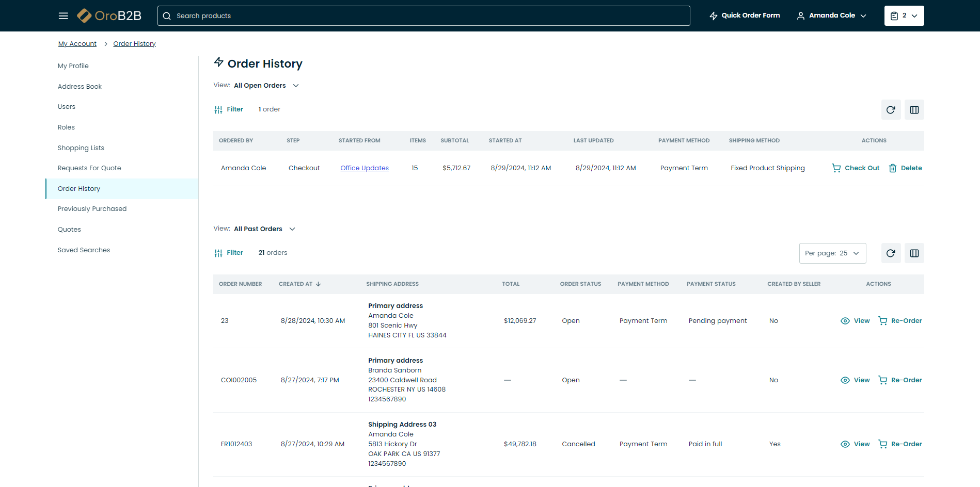Open column settings for open orders grid
The width and height of the screenshot is (980, 487).
(914, 110)
